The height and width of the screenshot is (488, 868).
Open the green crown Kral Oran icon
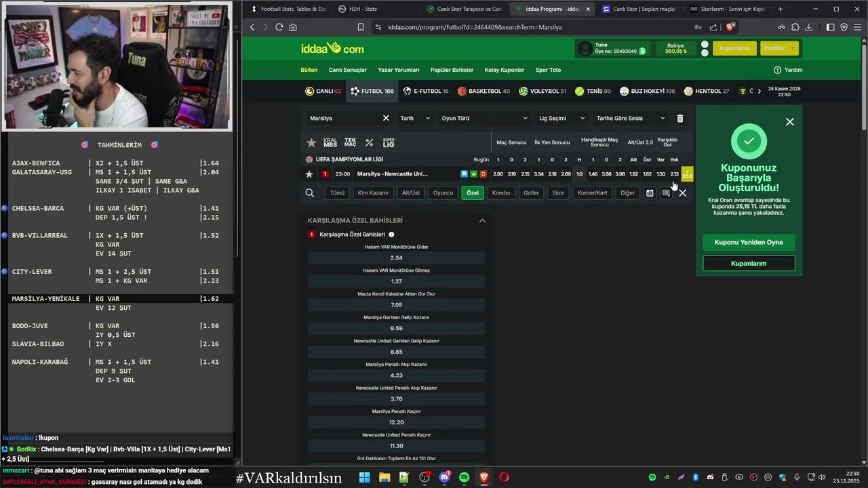474,174
